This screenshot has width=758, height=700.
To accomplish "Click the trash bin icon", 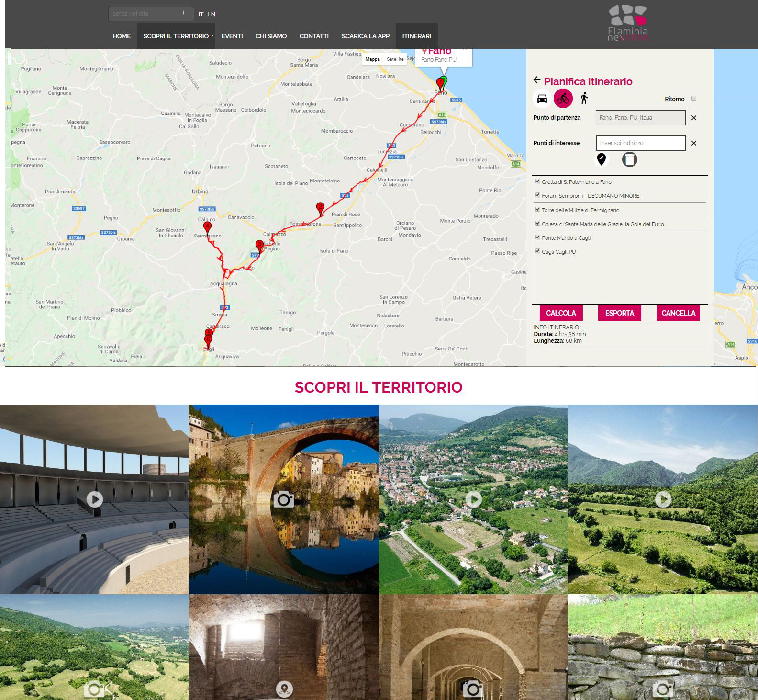I will [629, 159].
